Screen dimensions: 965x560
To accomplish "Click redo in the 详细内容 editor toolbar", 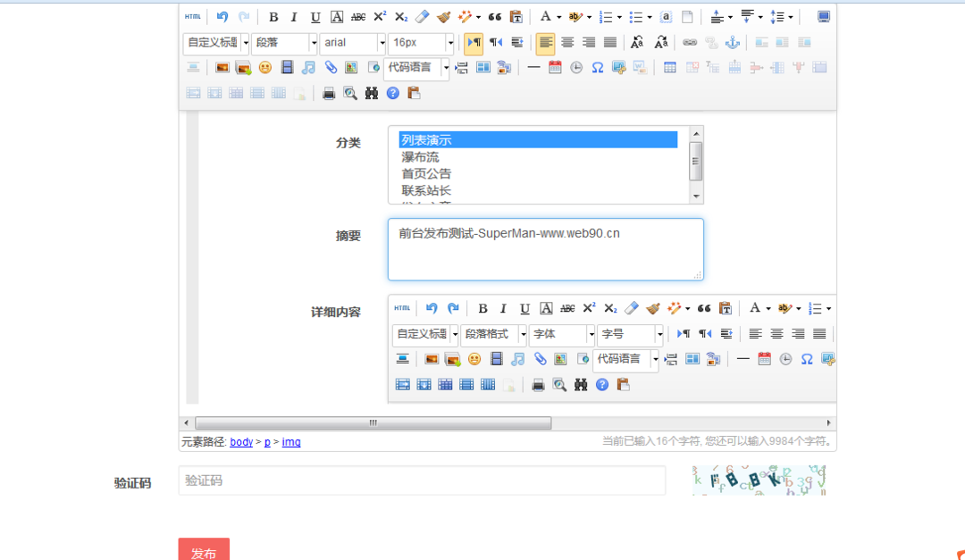I will [453, 308].
